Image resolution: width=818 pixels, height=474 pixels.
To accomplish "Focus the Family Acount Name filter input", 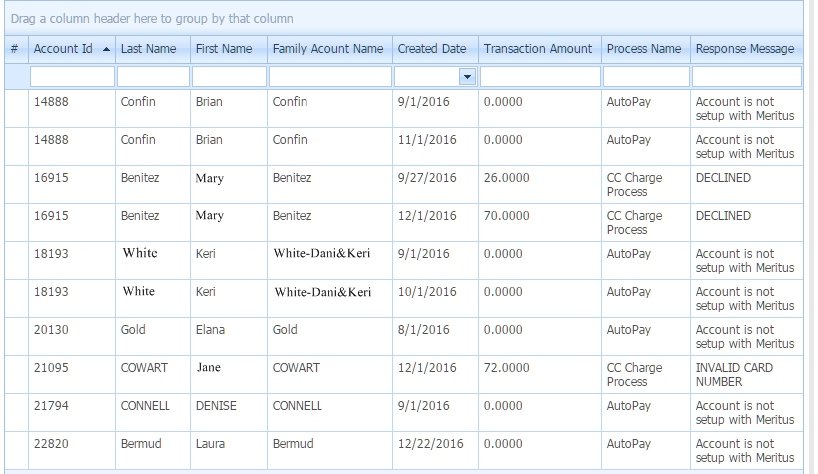I will click(x=330, y=77).
